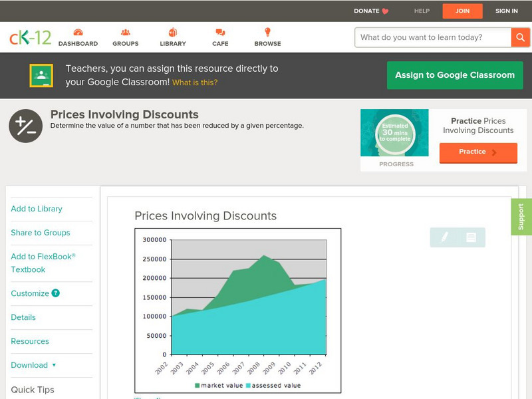The width and height of the screenshot is (532, 399).
Task: Click the CK-12 logo
Action: (30, 37)
